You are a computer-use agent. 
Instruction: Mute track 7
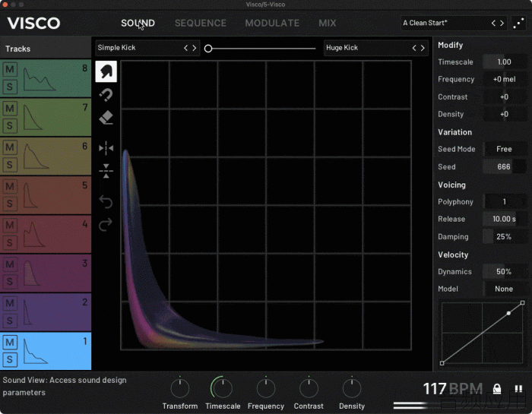[x=10, y=109]
